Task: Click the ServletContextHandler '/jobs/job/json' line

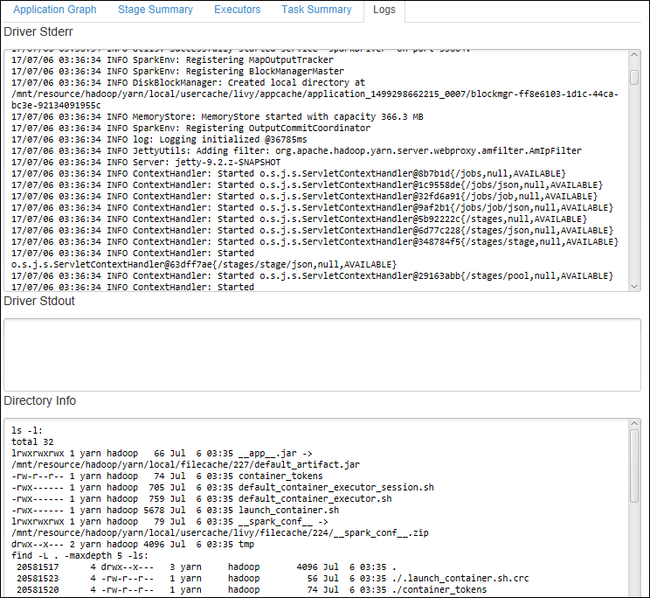Action: tap(312, 208)
